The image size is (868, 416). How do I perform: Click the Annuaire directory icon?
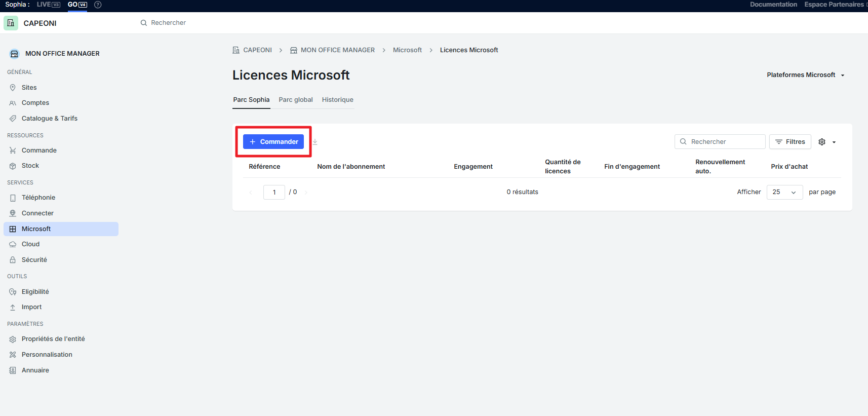pyautogui.click(x=13, y=370)
